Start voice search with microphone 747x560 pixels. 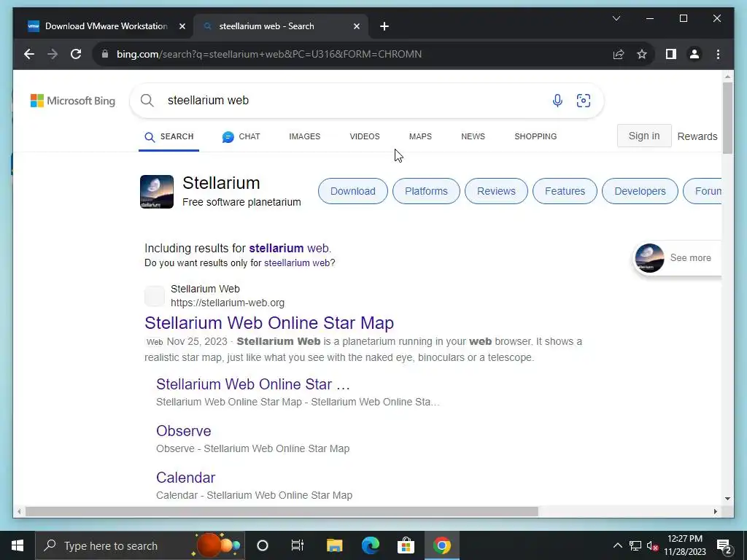click(557, 101)
